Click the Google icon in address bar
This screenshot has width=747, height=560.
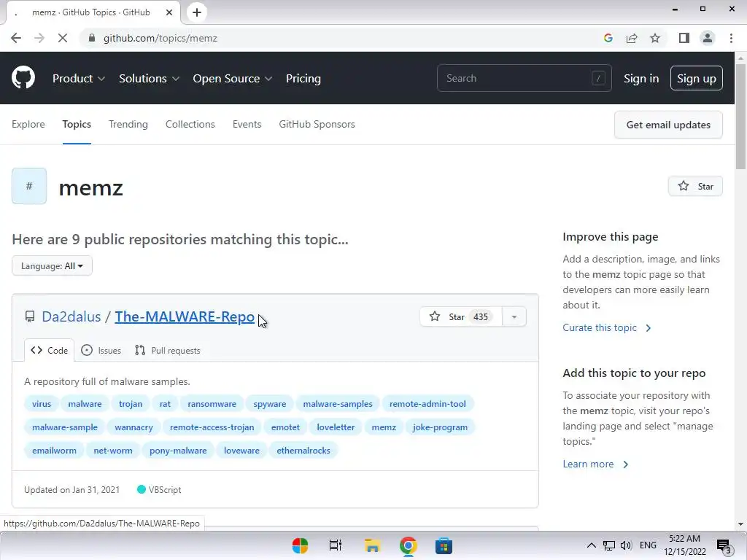(608, 38)
